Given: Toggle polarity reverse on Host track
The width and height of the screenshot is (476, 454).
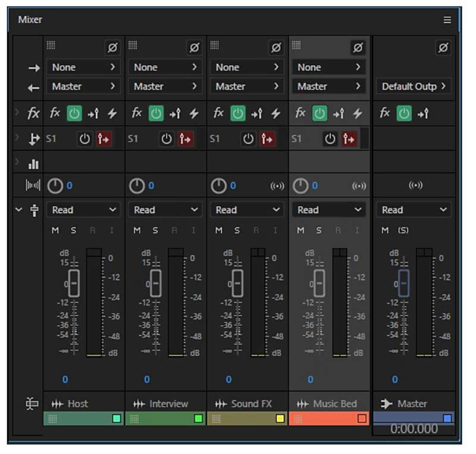Looking at the screenshot, I should pos(112,48).
